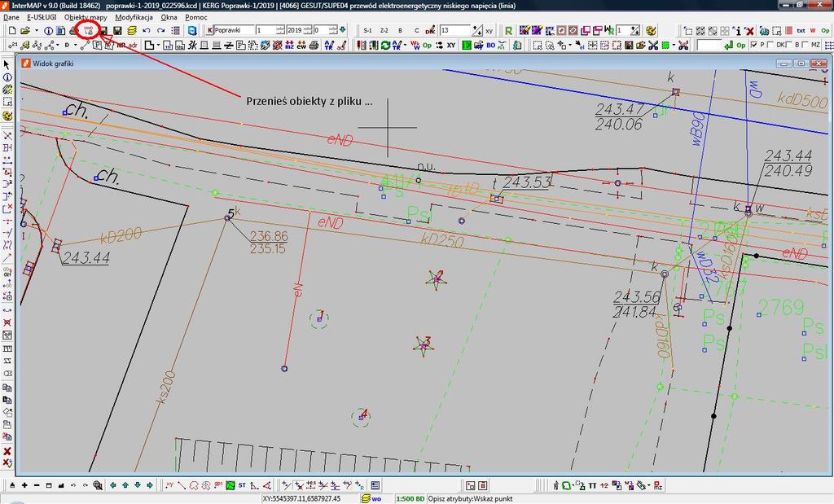Pan map right with green right arrow
Viewport: 834px width, 504px height.
point(150,484)
